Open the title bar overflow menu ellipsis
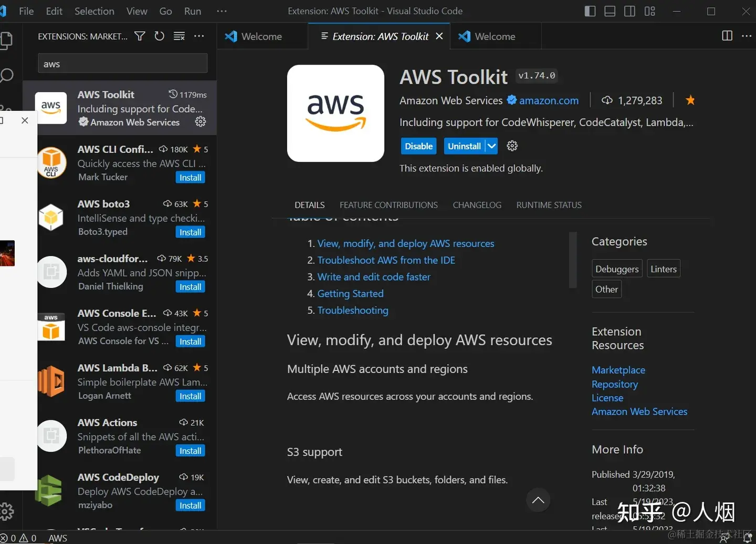Image resolution: width=756 pixels, height=544 pixels. coord(222,11)
